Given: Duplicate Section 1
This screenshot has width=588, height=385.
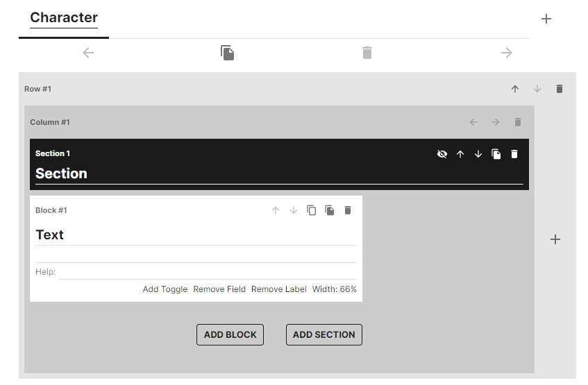Looking at the screenshot, I should click(496, 154).
